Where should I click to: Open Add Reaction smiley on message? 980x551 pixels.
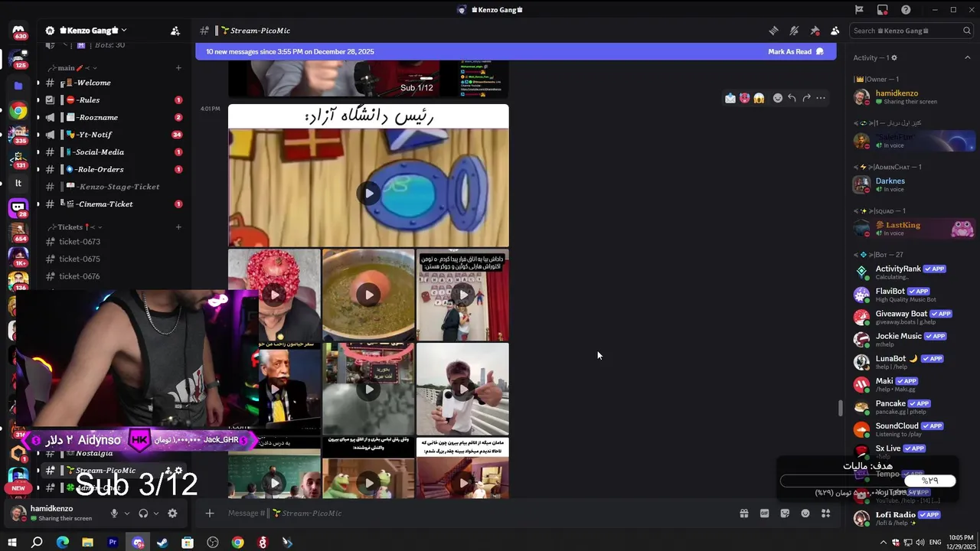coord(777,98)
